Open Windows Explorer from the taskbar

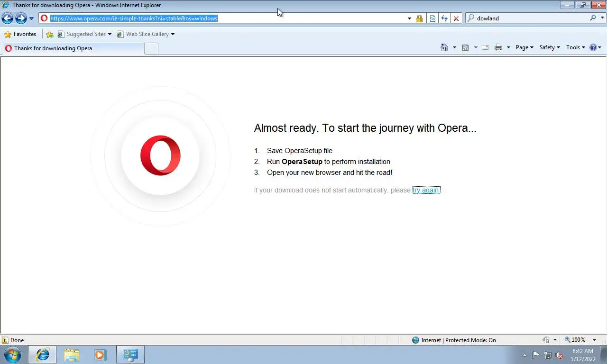coord(72,355)
